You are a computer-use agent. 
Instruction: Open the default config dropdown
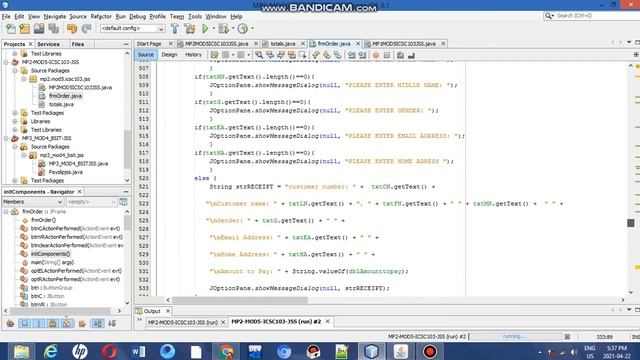[x=133, y=29]
